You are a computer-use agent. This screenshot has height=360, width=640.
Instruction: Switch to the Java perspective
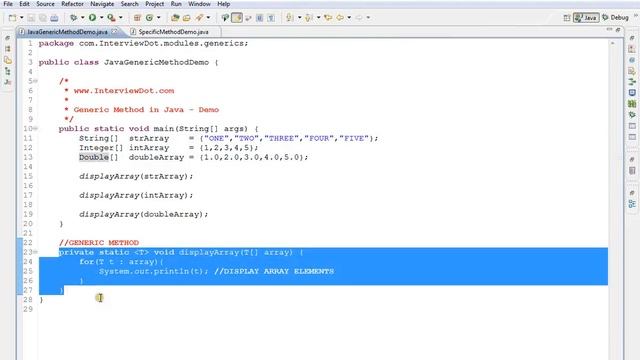[x=586, y=18]
